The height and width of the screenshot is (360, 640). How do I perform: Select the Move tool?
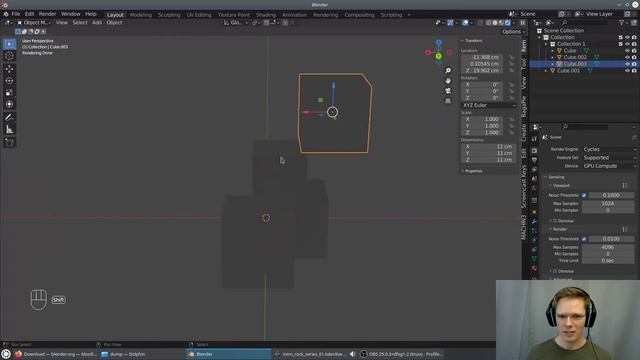(9, 69)
